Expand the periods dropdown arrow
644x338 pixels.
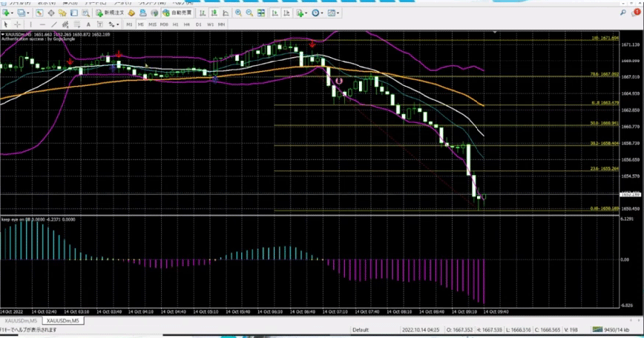click(321, 13)
